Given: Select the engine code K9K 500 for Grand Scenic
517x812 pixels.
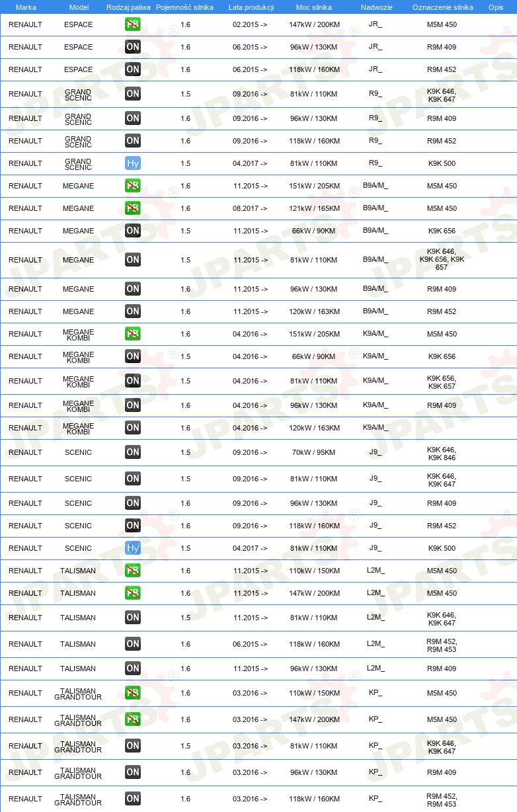Looking at the screenshot, I should click(x=442, y=163).
